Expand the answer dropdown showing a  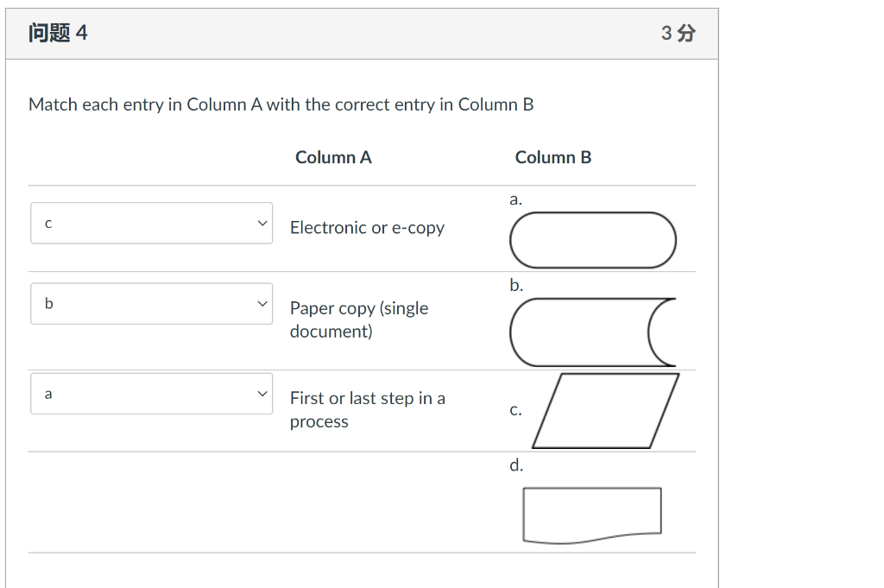(151, 393)
